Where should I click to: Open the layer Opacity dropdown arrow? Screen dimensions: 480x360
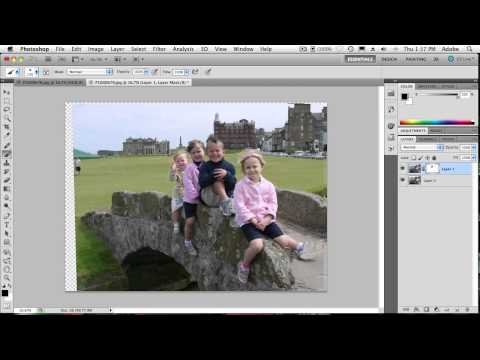tap(474, 147)
